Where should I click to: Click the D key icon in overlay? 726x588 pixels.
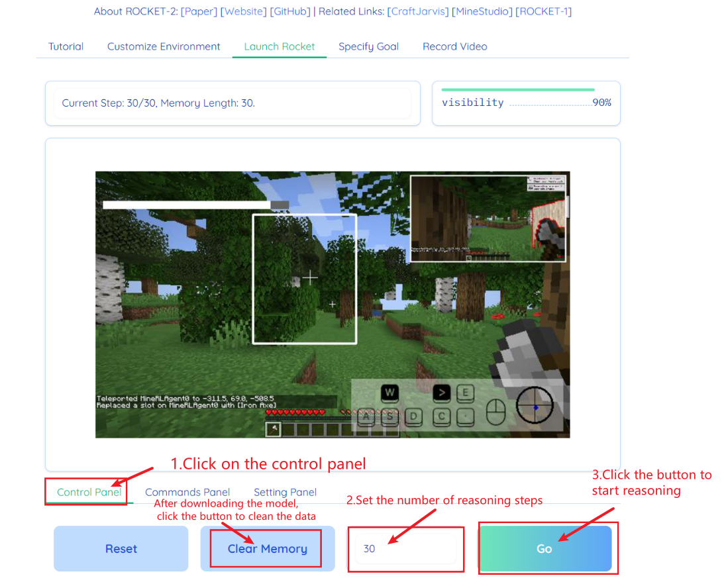[413, 416]
